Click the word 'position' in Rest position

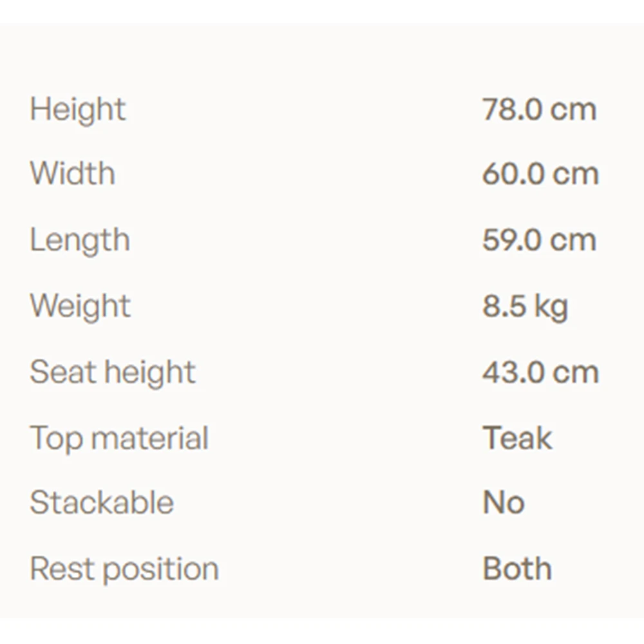click(x=160, y=571)
